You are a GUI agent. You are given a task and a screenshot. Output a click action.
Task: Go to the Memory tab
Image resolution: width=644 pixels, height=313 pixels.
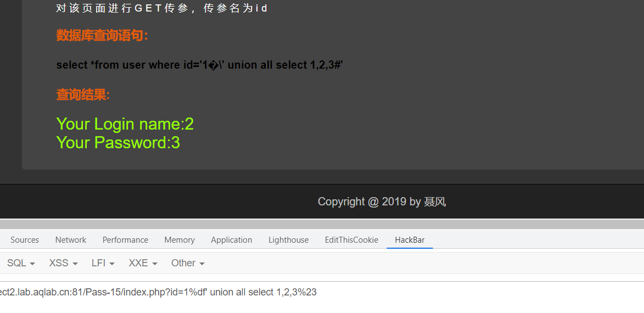click(x=180, y=240)
